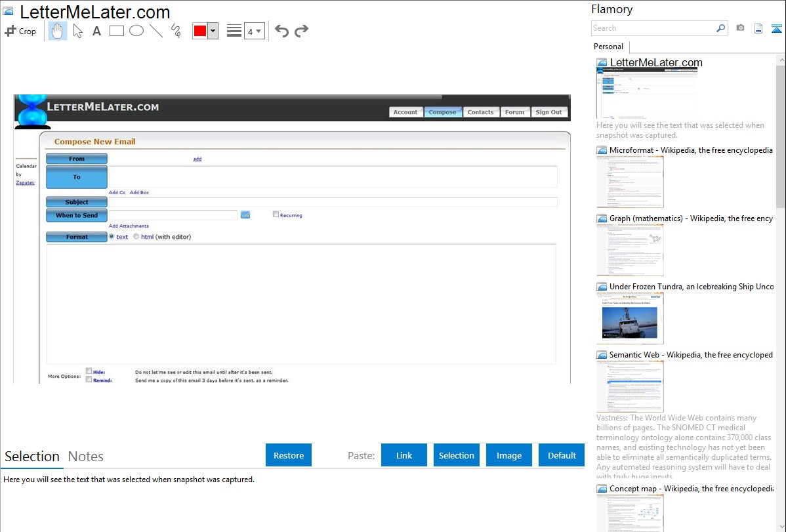The height and width of the screenshot is (532, 786).
Task: Open the Semantic Web snapshot thumbnail
Action: point(630,386)
